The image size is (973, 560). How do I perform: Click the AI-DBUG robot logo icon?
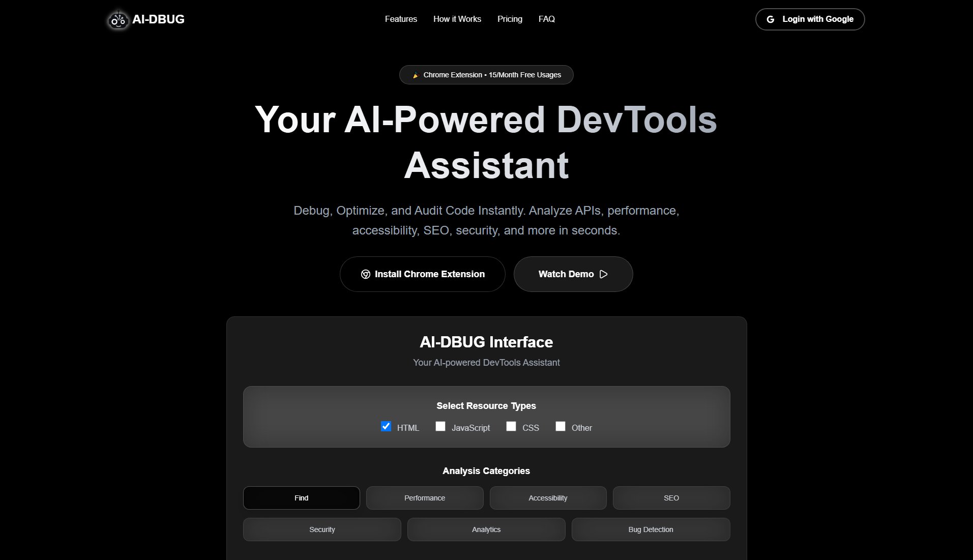(118, 20)
